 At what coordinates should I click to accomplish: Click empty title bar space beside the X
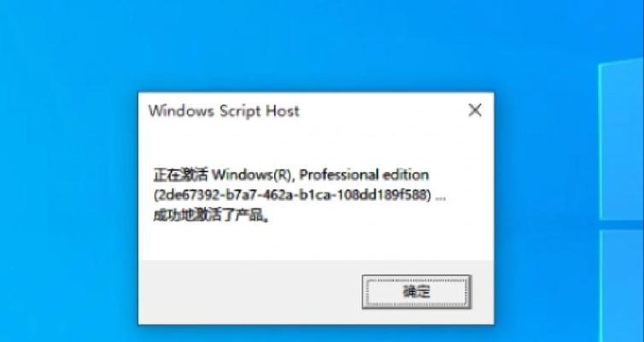pos(382,110)
